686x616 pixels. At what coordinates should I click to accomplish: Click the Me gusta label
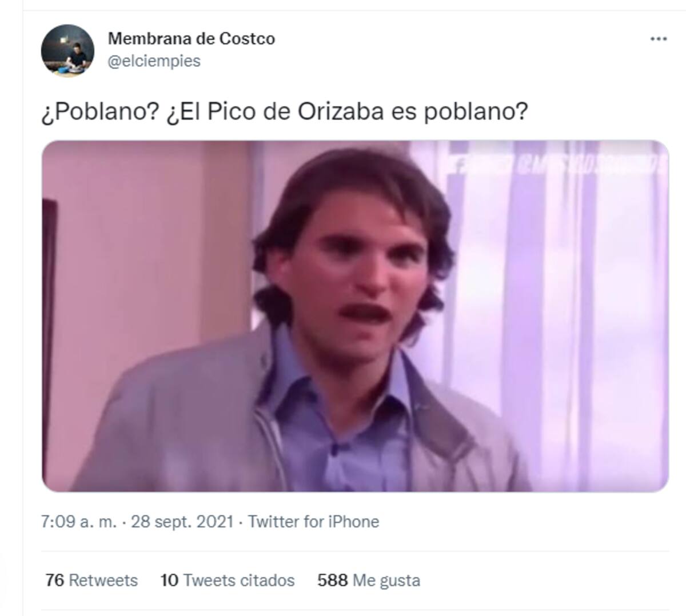[386, 581]
